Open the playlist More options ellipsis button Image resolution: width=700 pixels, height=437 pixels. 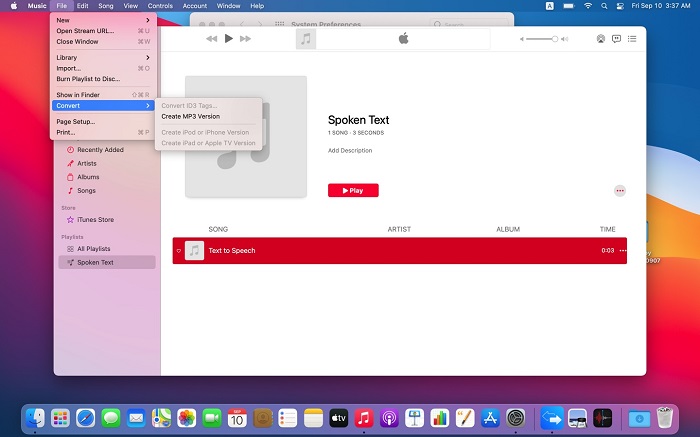pyautogui.click(x=620, y=190)
